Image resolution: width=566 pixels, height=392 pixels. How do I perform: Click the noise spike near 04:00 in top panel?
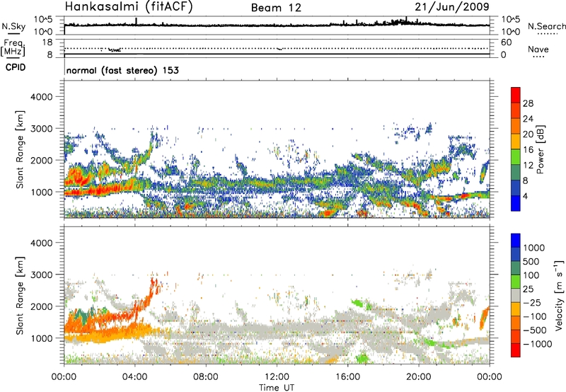click(136, 21)
